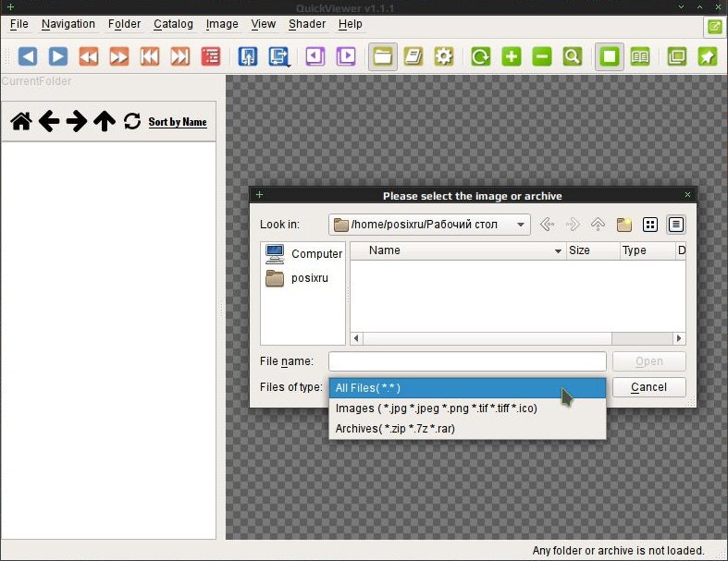Click the purple slideshow play icon
The width and height of the screenshot is (728, 561).
pos(346,56)
